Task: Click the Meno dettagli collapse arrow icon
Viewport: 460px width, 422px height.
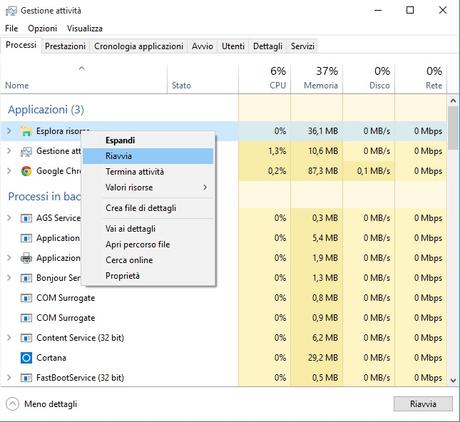Action: 12,404
